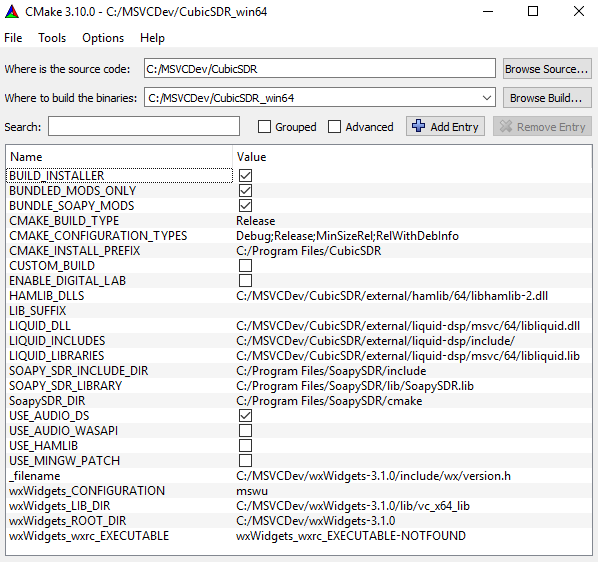The image size is (598, 562).
Task: Click the Release value
Action: (x=256, y=221)
